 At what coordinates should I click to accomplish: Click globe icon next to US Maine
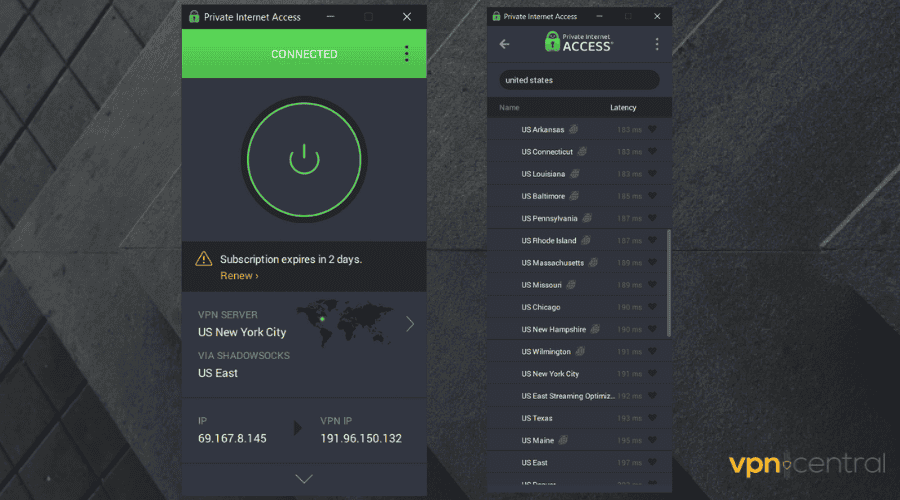563,440
